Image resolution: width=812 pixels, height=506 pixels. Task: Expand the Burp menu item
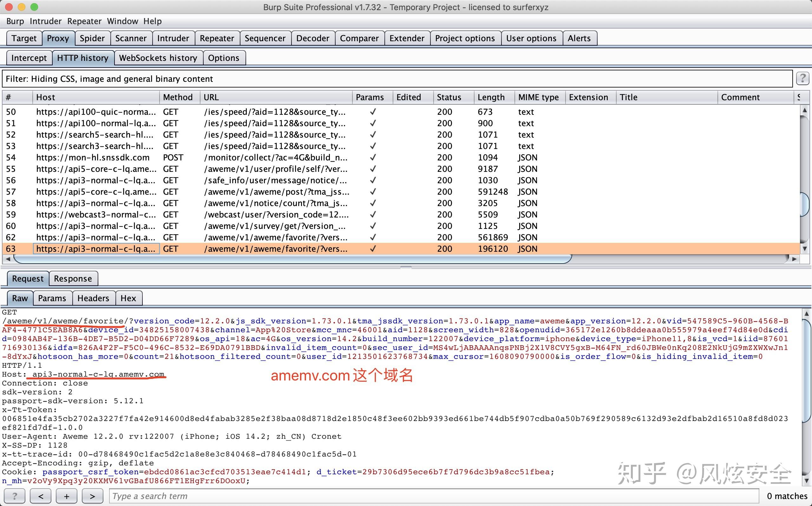[15, 22]
